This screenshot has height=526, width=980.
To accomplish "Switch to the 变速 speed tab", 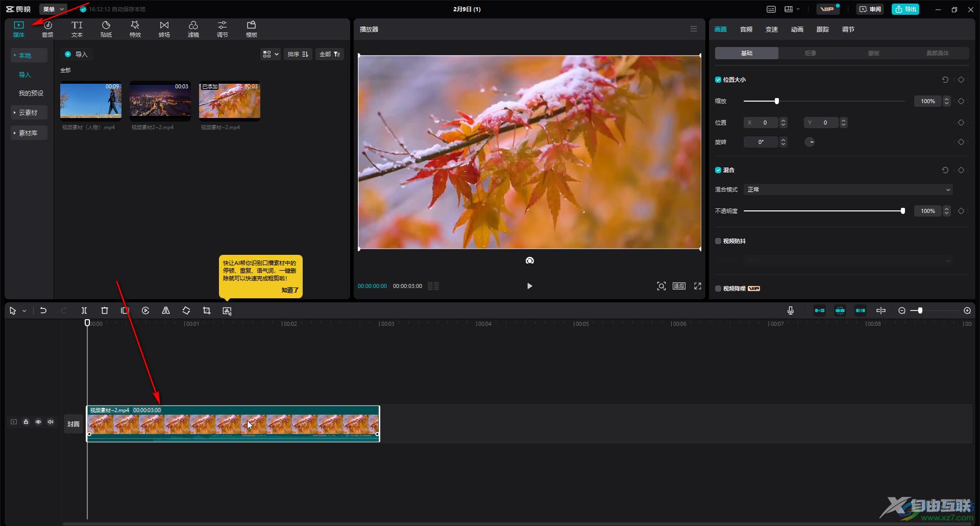I will point(771,29).
